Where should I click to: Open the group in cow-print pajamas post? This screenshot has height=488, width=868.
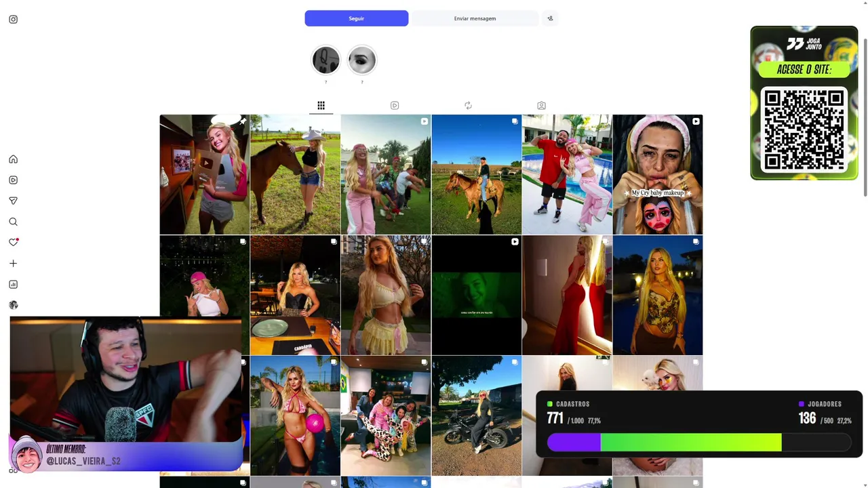tap(386, 415)
